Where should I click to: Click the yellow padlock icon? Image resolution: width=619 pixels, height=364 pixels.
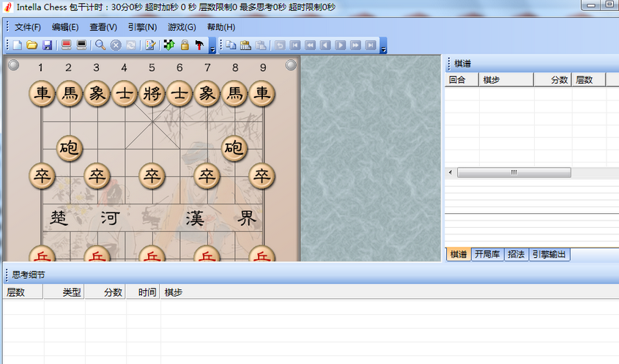[185, 45]
